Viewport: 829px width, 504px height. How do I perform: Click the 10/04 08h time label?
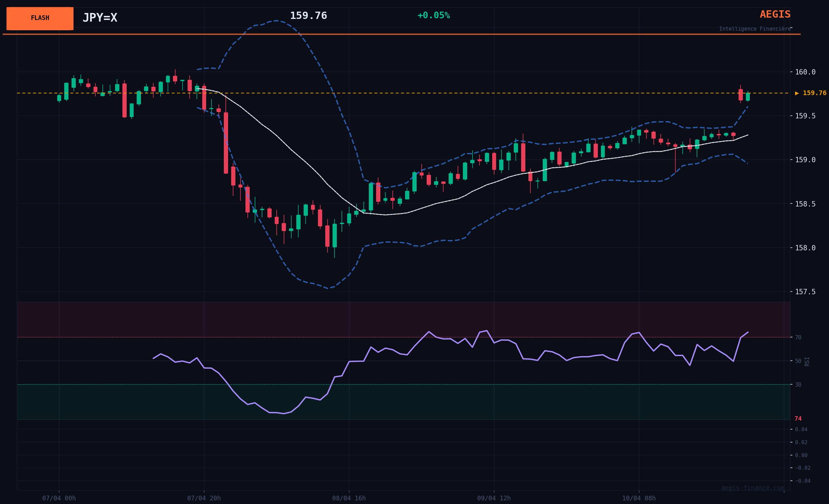tap(638, 498)
